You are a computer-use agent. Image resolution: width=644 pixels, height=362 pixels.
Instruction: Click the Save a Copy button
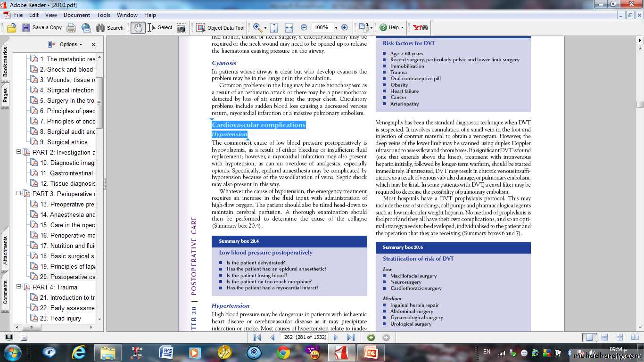click(x=42, y=28)
